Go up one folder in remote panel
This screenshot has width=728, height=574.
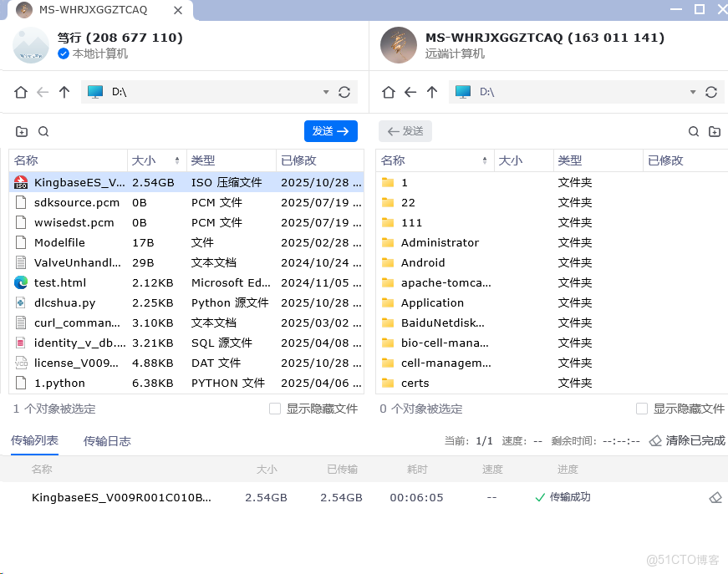click(x=432, y=93)
